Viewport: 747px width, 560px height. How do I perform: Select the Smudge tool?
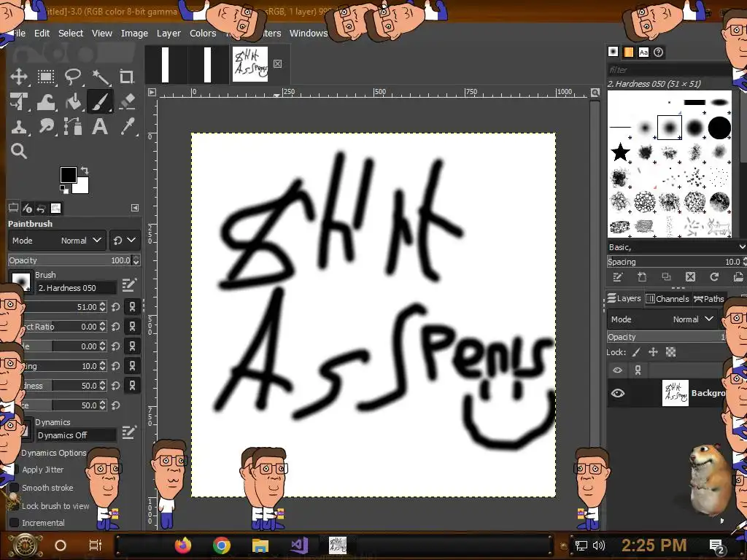46,127
